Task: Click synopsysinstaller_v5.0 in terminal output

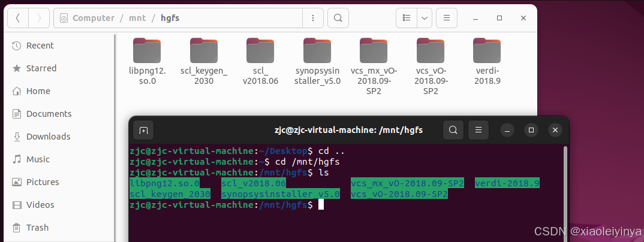Action: [x=281, y=194]
